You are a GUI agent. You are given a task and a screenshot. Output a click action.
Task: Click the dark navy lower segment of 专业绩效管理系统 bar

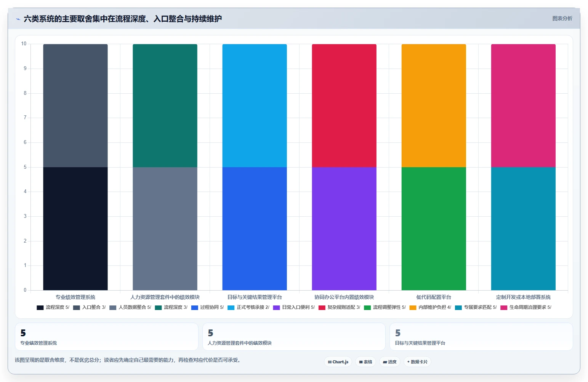tap(75, 229)
